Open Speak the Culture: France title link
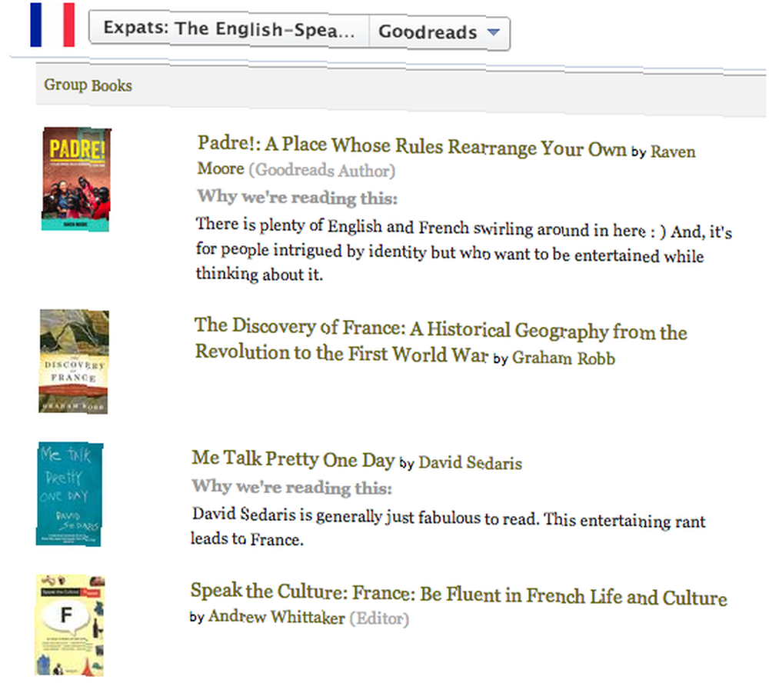Viewport: 769px width, 700px height. click(458, 594)
